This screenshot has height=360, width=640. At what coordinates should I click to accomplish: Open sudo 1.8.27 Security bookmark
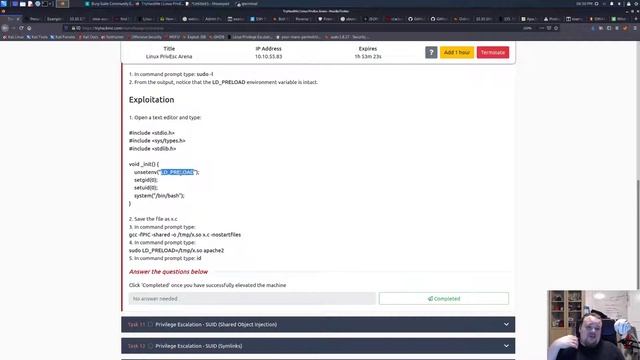[346, 37]
